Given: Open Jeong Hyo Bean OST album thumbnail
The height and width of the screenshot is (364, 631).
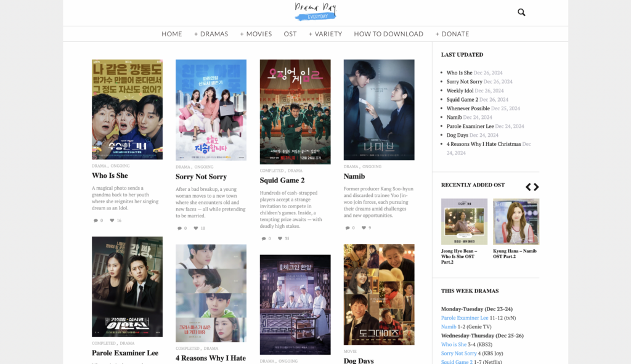Looking at the screenshot, I should click(x=464, y=222).
